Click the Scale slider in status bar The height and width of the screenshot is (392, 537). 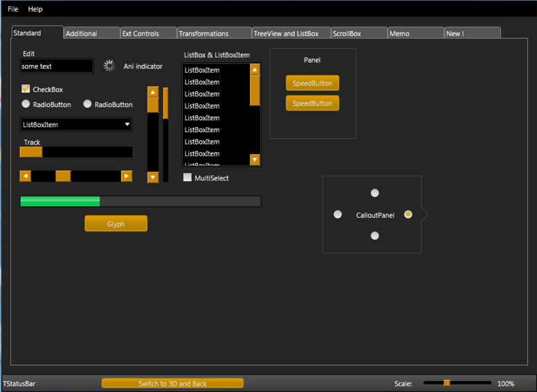(457, 383)
